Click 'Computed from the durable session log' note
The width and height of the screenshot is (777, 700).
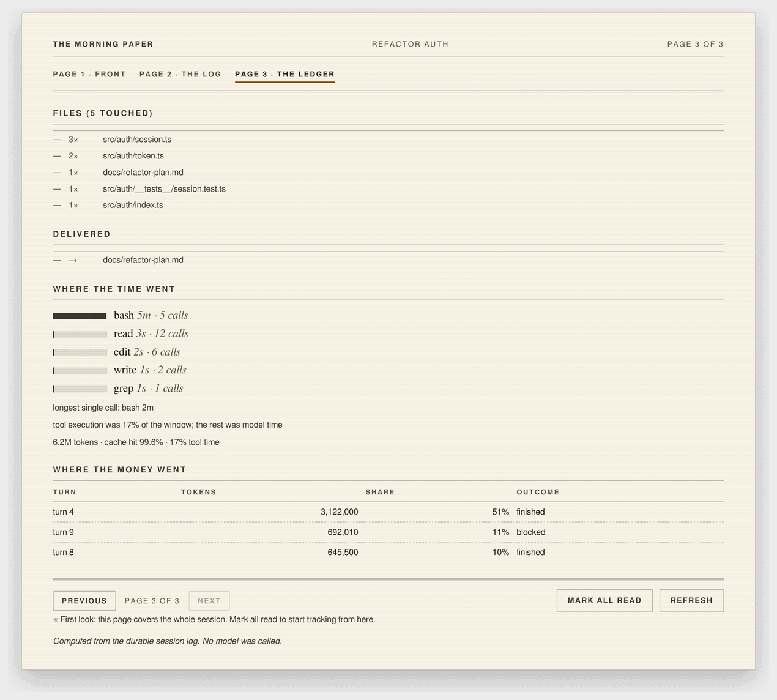(x=168, y=641)
